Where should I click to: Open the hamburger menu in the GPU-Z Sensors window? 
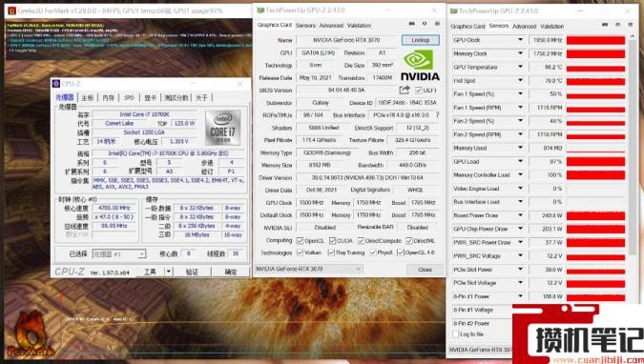pyautogui.click(x=631, y=25)
